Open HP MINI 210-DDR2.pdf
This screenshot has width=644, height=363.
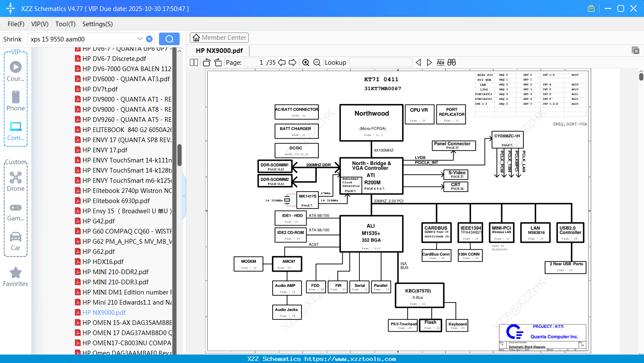tap(115, 272)
